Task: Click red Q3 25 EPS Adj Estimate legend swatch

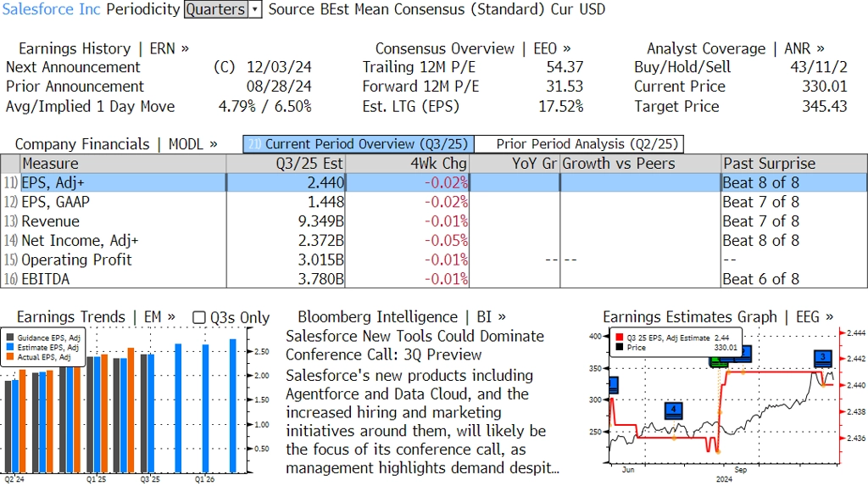Action: pyautogui.click(x=619, y=338)
